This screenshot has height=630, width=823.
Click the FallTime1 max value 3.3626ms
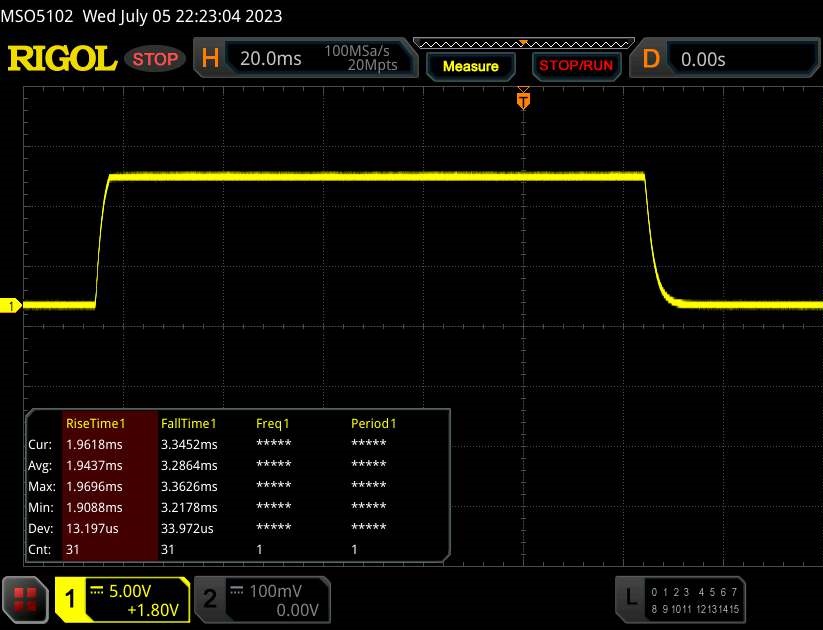pos(189,487)
